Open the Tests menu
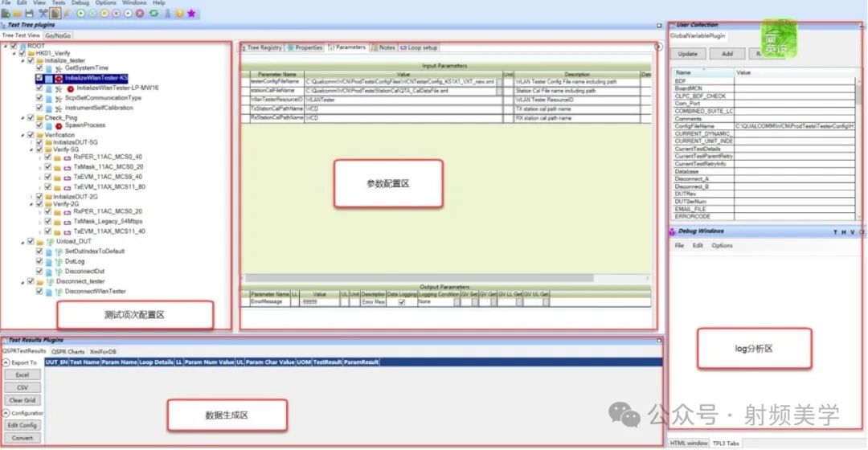 (58, 2)
